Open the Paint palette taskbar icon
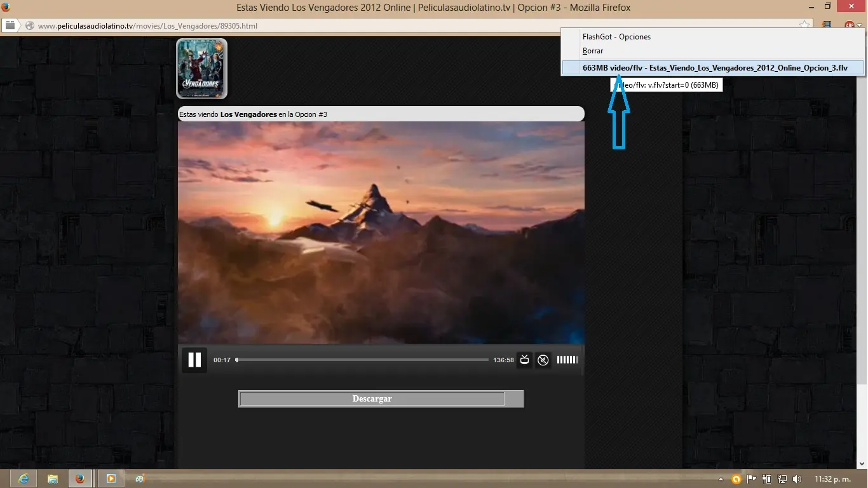This screenshot has height=488, width=868. [x=140, y=478]
